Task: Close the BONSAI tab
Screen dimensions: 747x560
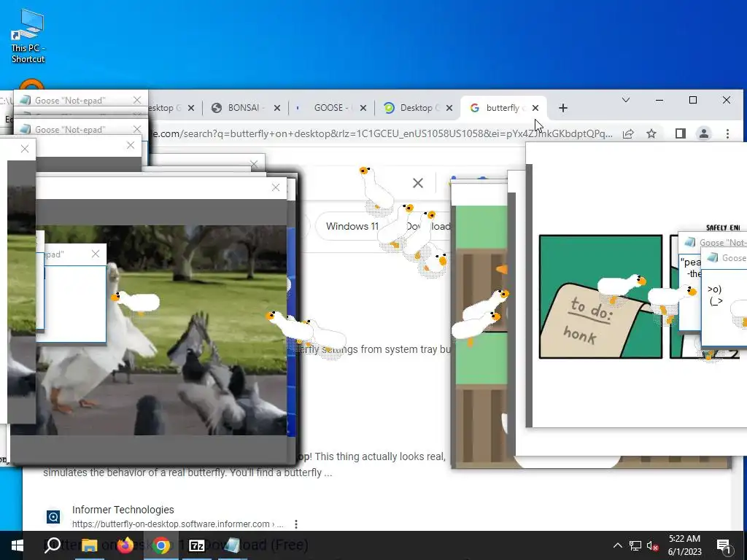Action: 276,108
